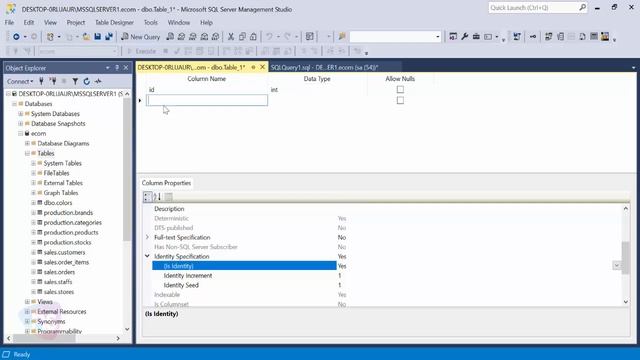Collapse the Identity Specification group
Screen dimensions: 640x360
(x=147, y=256)
